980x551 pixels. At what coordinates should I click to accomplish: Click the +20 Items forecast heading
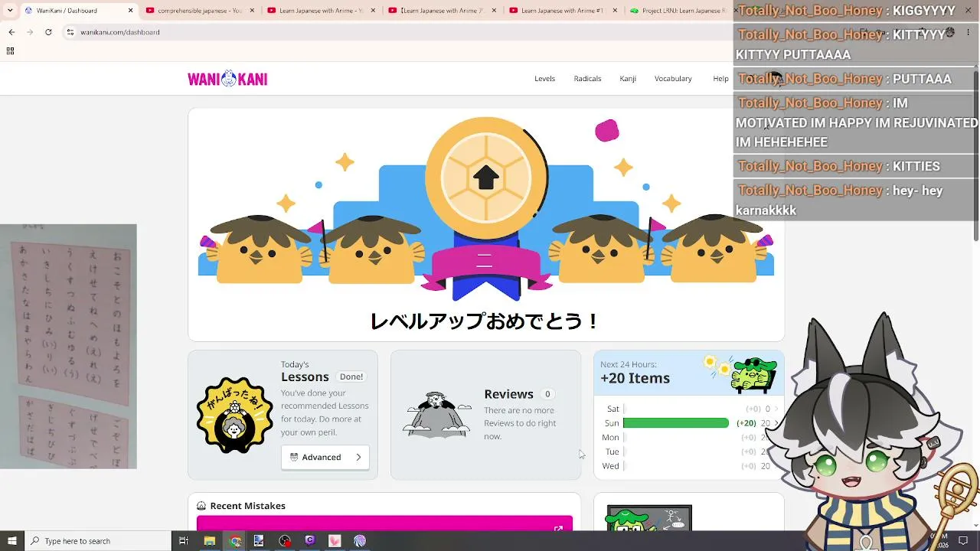click(635, 378)
